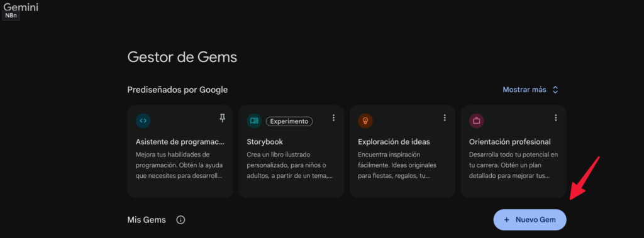Click description "Crea un libro ilustrado personalizado"

[289, 165]
